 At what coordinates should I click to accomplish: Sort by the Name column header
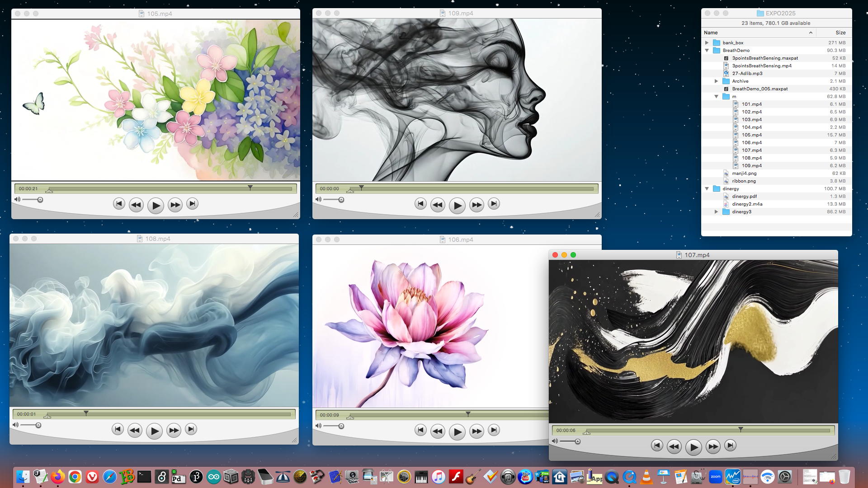point(711,33)
